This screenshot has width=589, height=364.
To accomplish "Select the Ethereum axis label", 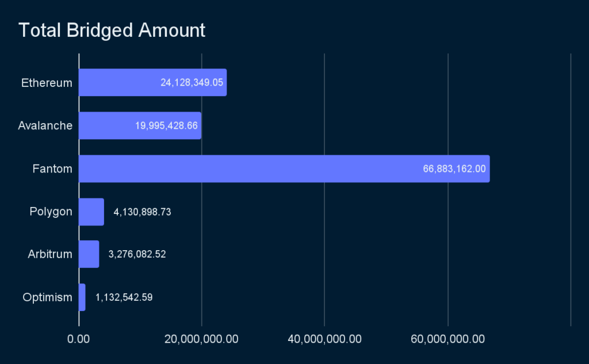I will tap(47, 83).
